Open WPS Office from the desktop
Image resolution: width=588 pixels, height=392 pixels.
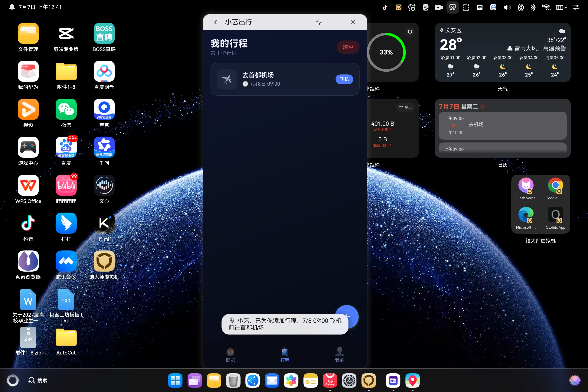(x=28, y=185)
